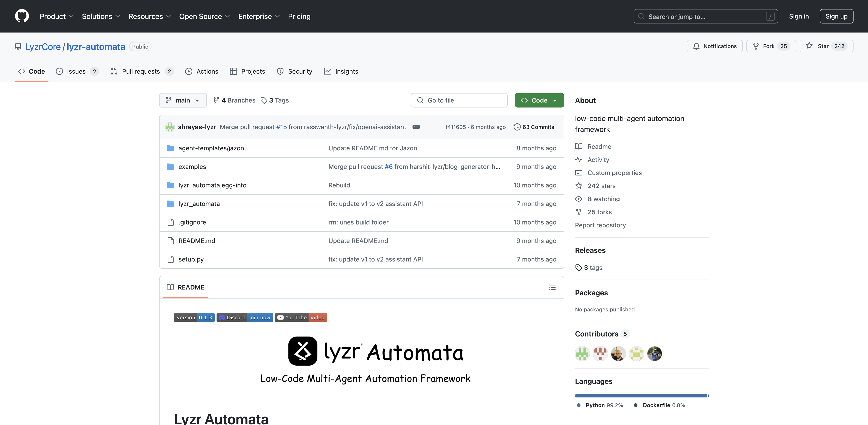The width and height of the screenshot is (868, 425).
Task: Open the main branch dropdown
Action: click(x=183, y=100)
